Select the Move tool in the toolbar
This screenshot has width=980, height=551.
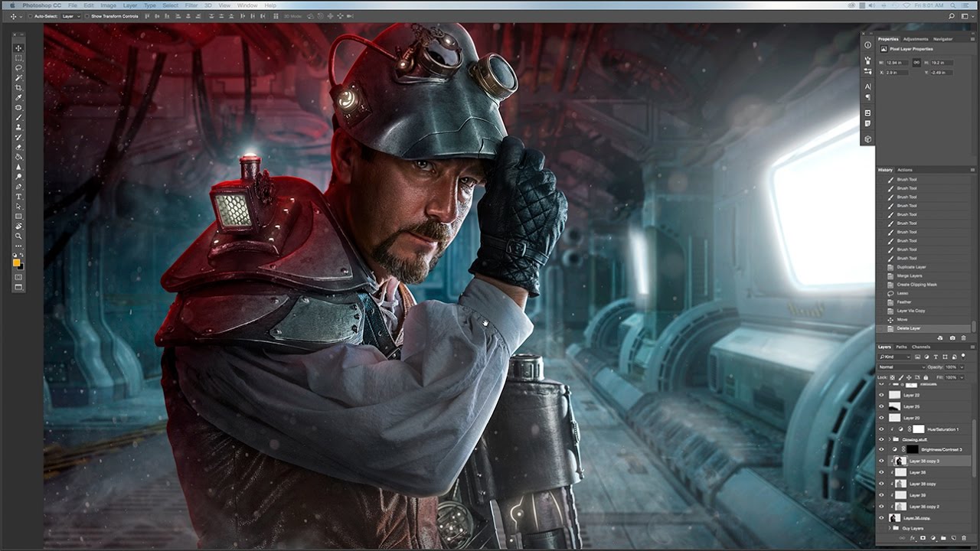click(x=18, y=48)
